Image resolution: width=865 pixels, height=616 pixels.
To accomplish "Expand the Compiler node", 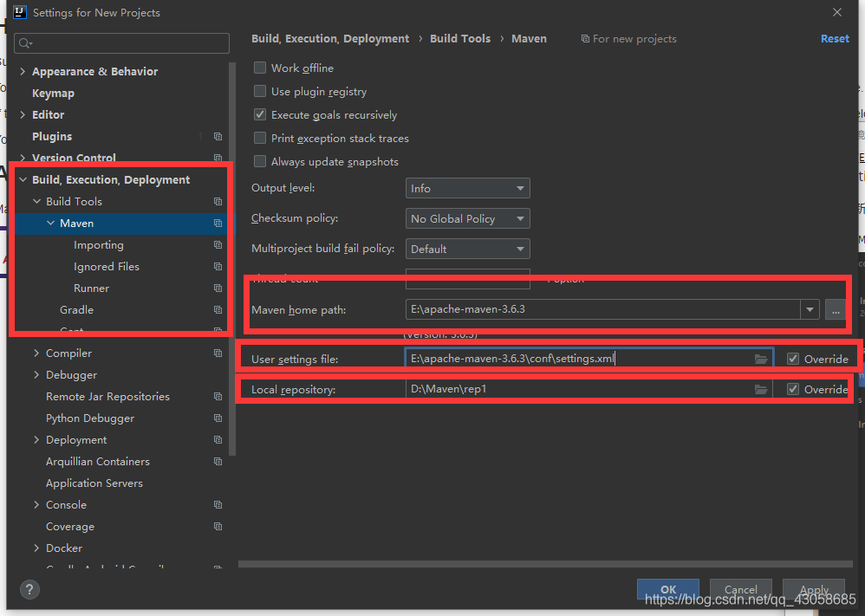I will [x=36, y=353].
